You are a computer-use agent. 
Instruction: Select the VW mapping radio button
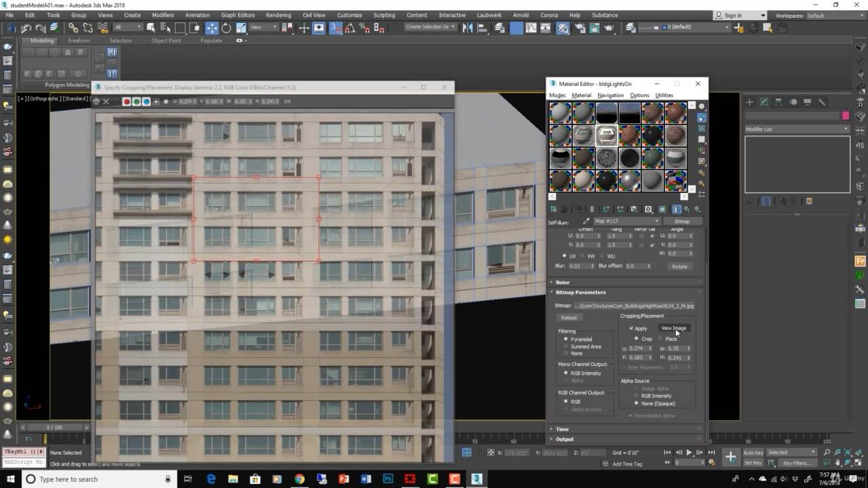583,256
